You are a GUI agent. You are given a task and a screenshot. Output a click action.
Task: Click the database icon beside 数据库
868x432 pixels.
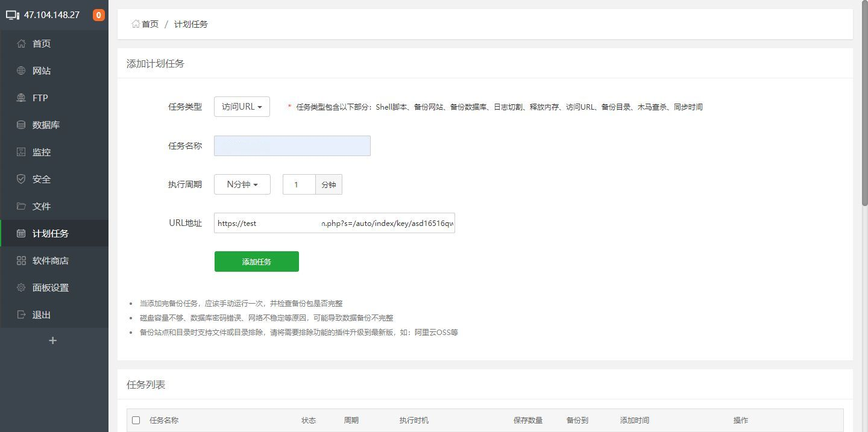coord(21,125)
